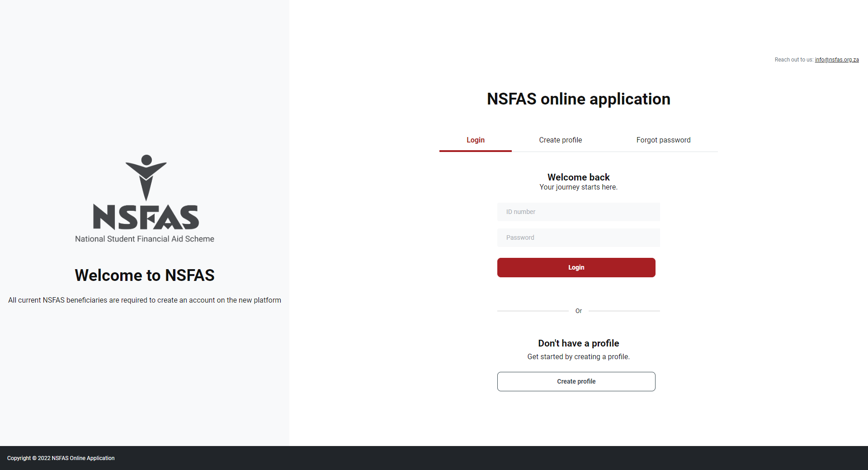Click the Or divider text

tap(578, 311)
